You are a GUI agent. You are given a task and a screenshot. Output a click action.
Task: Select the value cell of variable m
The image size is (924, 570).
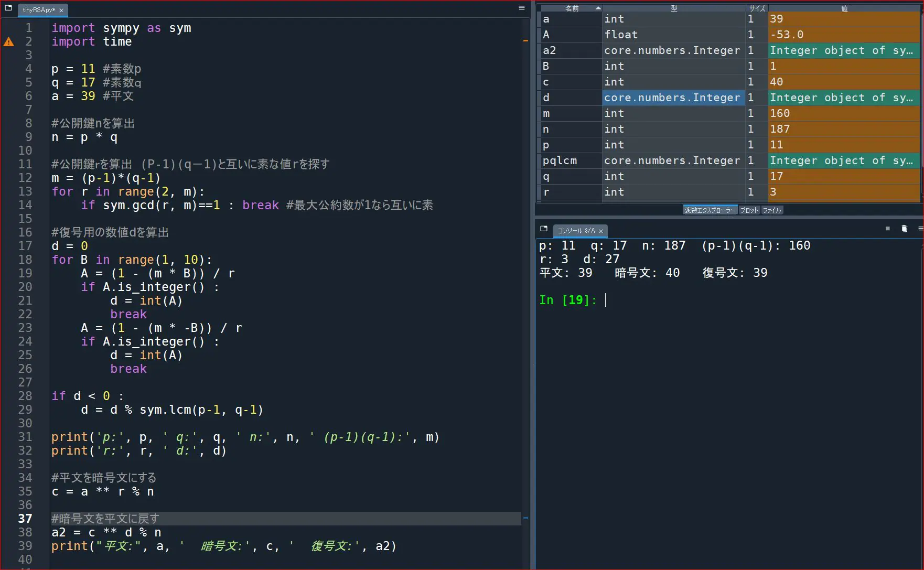click(843, 113)
